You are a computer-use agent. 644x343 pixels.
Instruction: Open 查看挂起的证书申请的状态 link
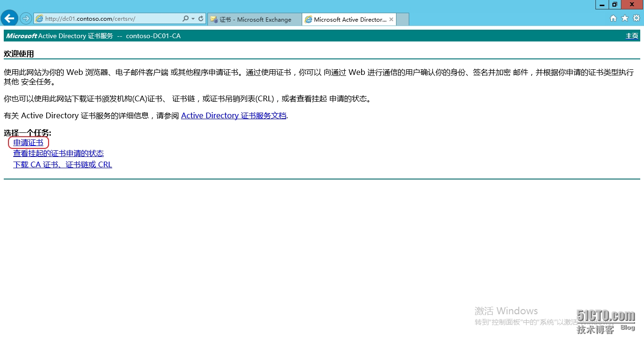[x=58, y=153]
